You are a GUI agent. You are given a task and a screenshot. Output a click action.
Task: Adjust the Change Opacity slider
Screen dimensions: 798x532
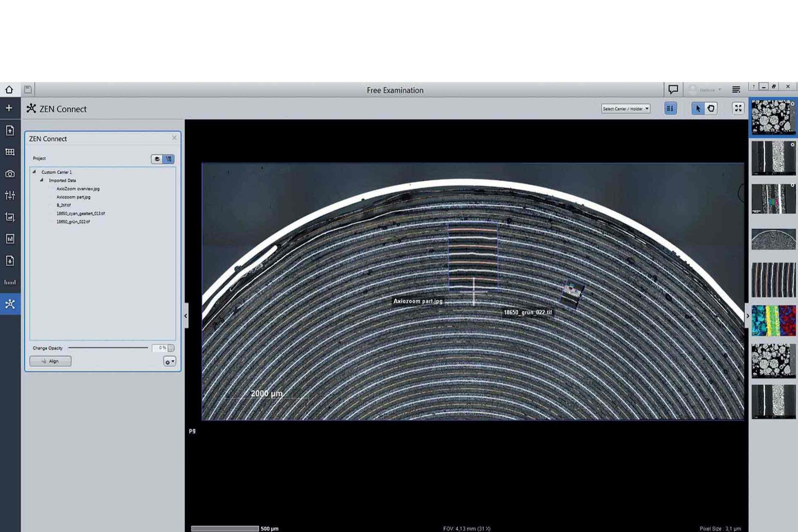(108, 347)
